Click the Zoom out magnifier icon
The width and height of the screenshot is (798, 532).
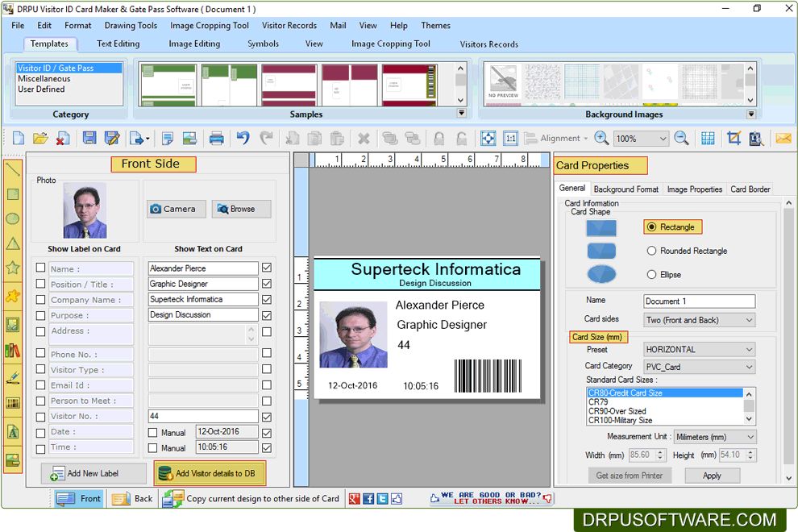(681, 138)
